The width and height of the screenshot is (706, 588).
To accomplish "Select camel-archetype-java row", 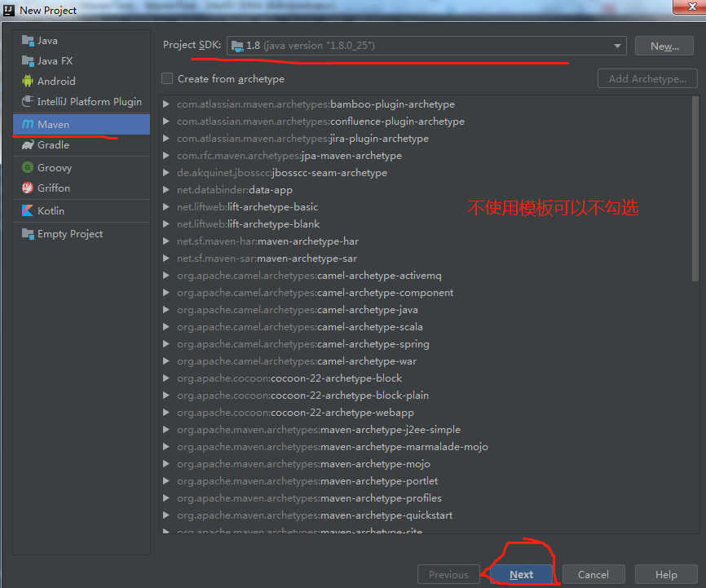I will 426,310.
